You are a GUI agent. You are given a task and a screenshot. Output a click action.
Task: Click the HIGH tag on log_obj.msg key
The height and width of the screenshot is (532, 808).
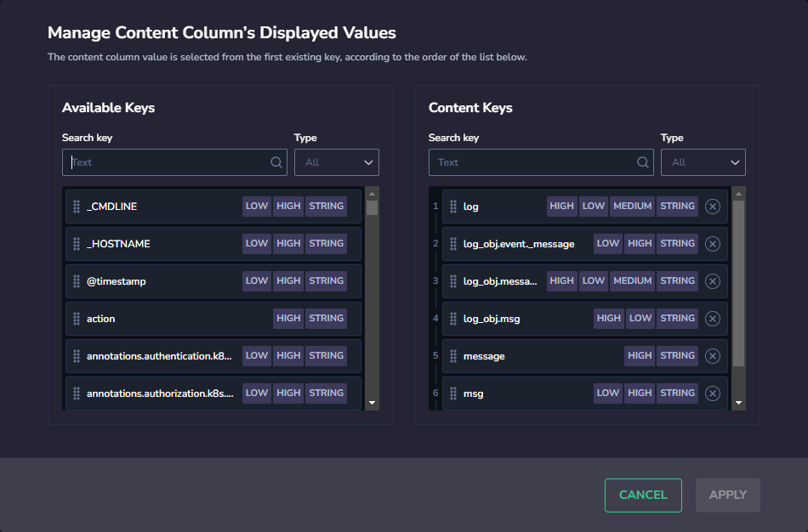pyautogui.click(x=609, y=319)
